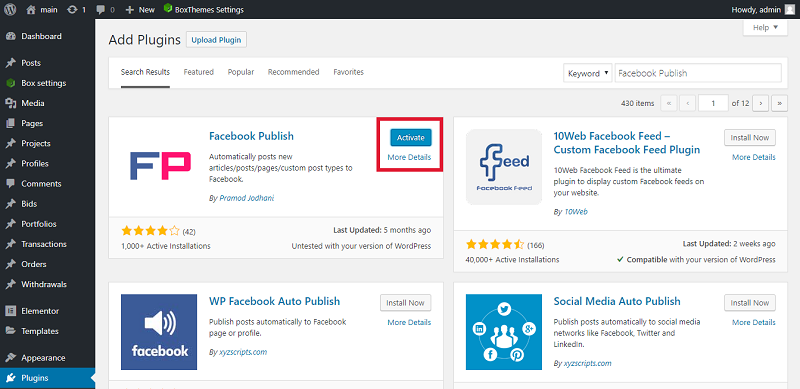Switch to the Featured tab

pos(198,72)
